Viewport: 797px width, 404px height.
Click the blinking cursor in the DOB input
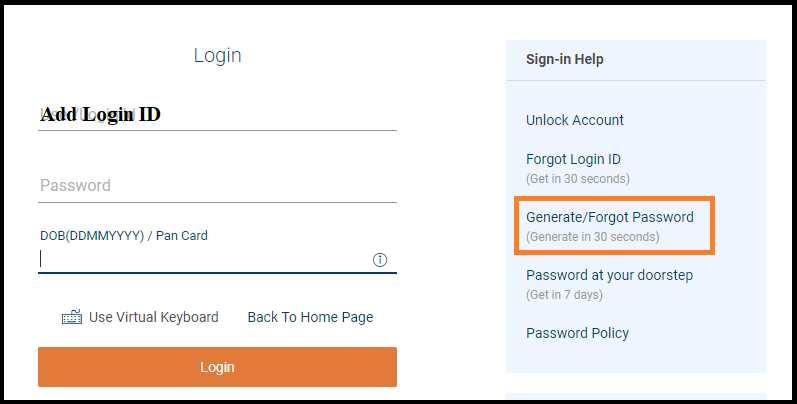tap(41, 259)
